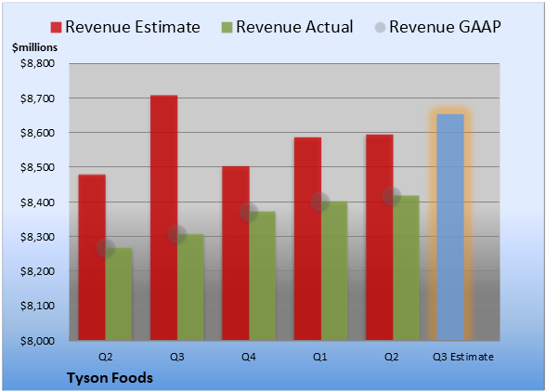Click the green Revenue Actual legend swatch
The image size is (546, 392).
point(227,27)
